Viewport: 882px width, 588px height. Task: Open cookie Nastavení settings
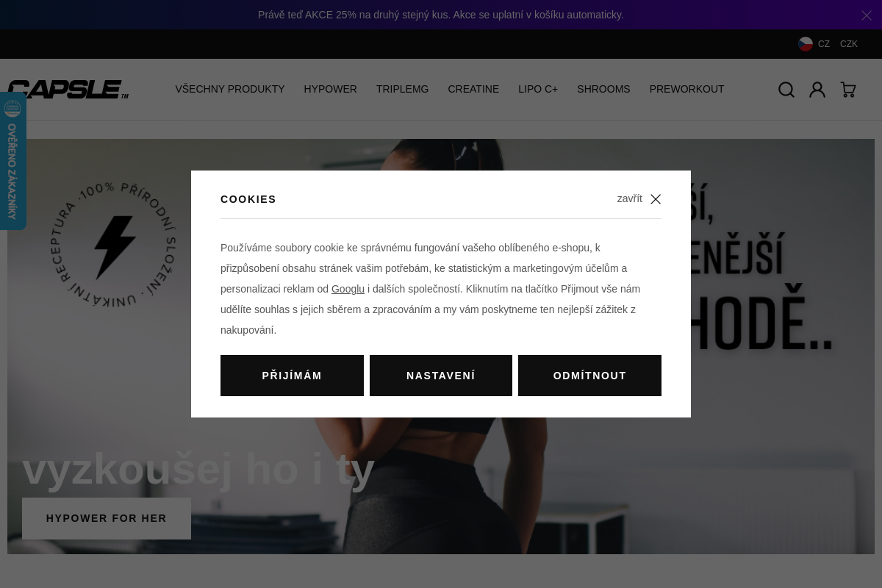click(441, 376)
